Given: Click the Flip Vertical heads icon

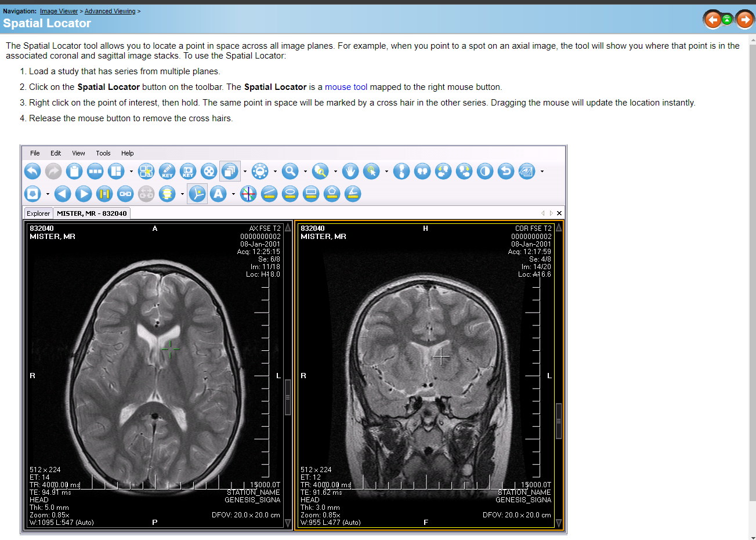Looking at the screenshot, I should click(x=401, y=171).
